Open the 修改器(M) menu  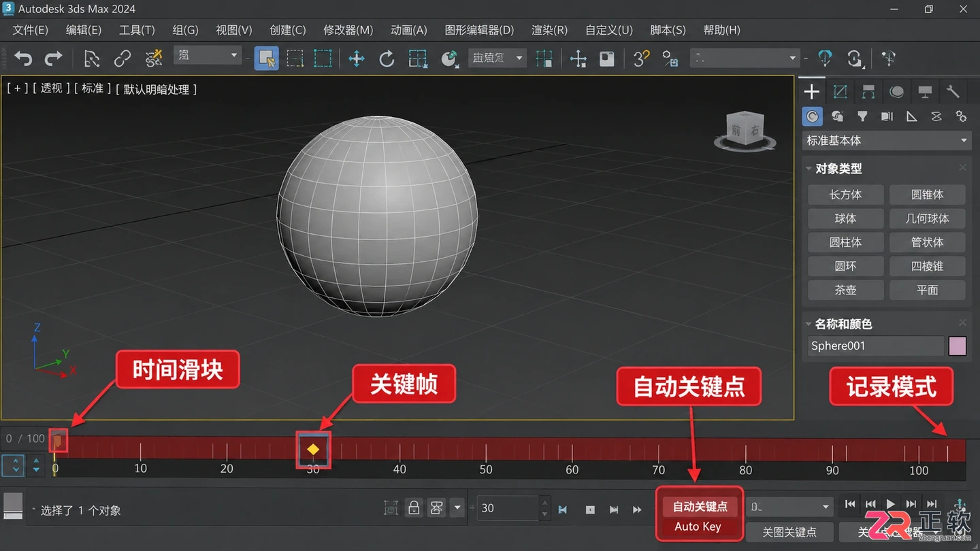tap(348, 30)
